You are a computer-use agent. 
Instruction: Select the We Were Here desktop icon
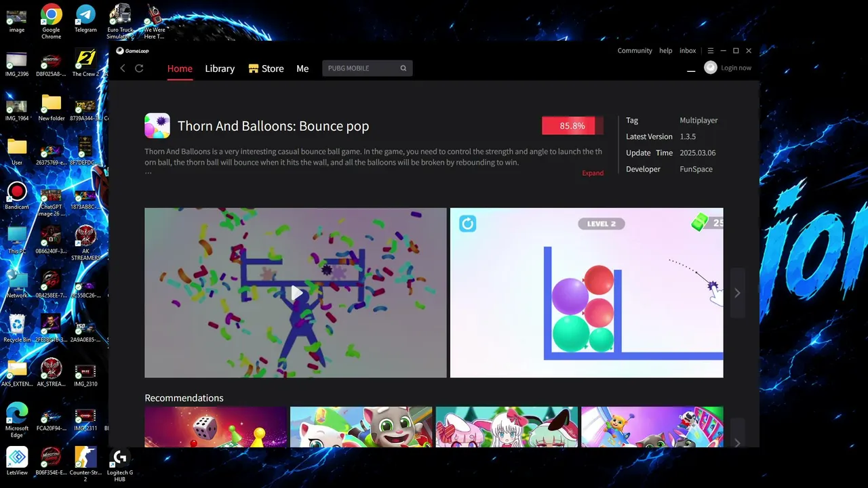coord(155,22)
